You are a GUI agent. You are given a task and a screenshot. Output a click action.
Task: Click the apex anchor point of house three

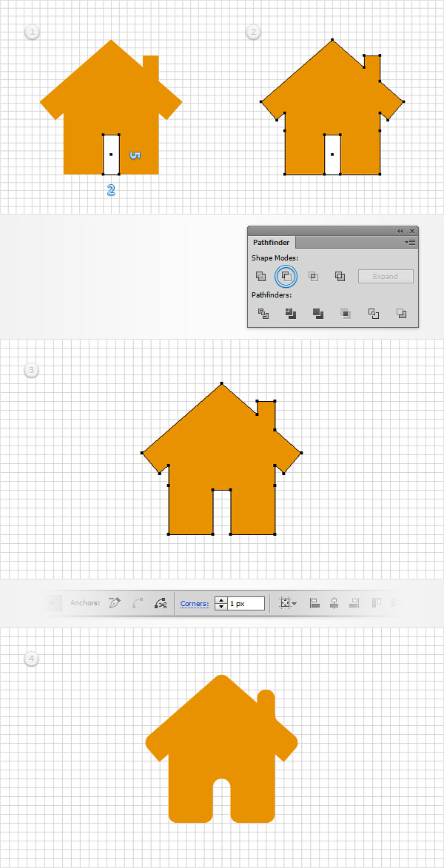[221, 383]
